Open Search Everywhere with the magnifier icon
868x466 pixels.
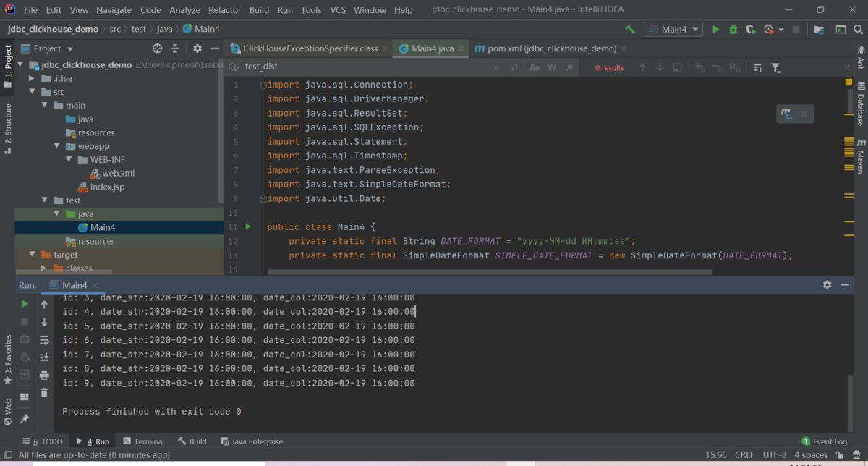coord(859,30)
